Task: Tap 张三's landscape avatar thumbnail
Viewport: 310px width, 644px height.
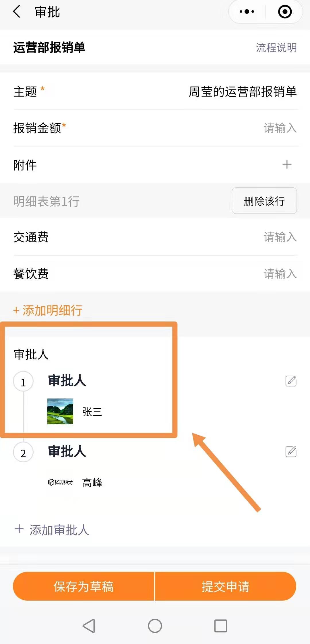Action: coord(60,411)
